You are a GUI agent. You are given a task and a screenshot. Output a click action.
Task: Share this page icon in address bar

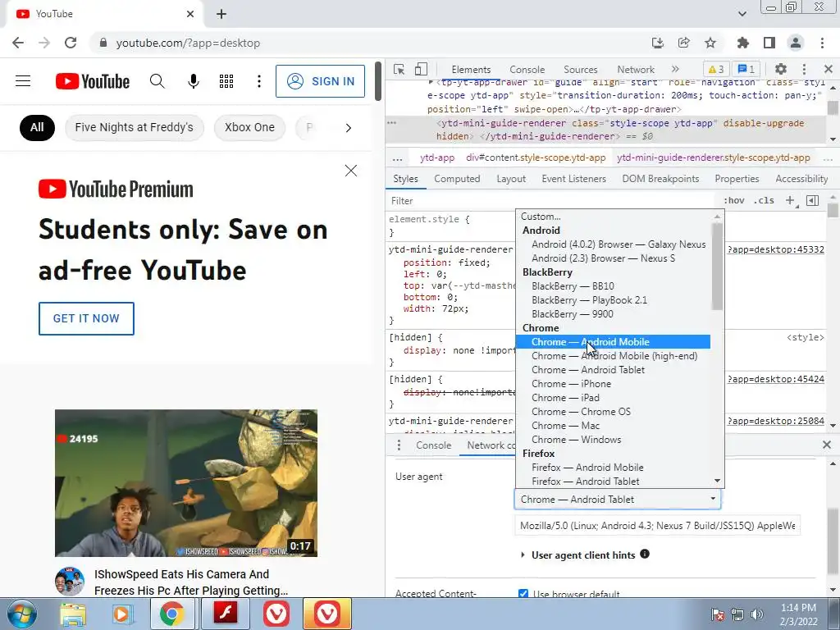[x=683, y=43]
